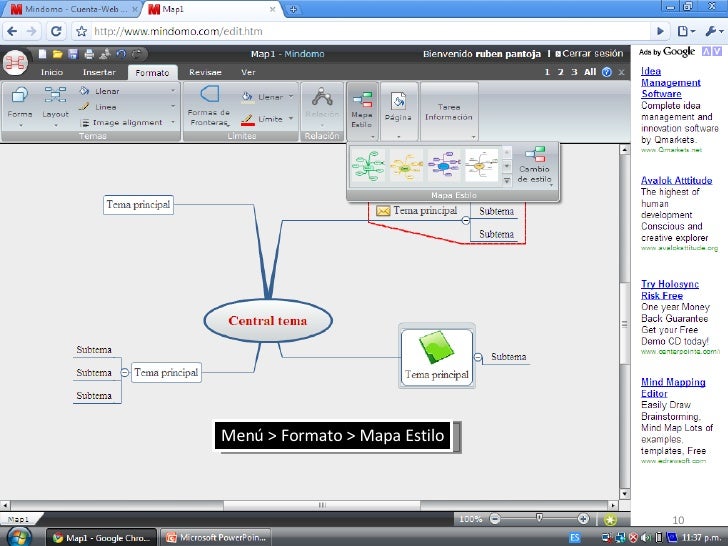Switch to the Inicio ribbon tab

click(x=52, y=72)
